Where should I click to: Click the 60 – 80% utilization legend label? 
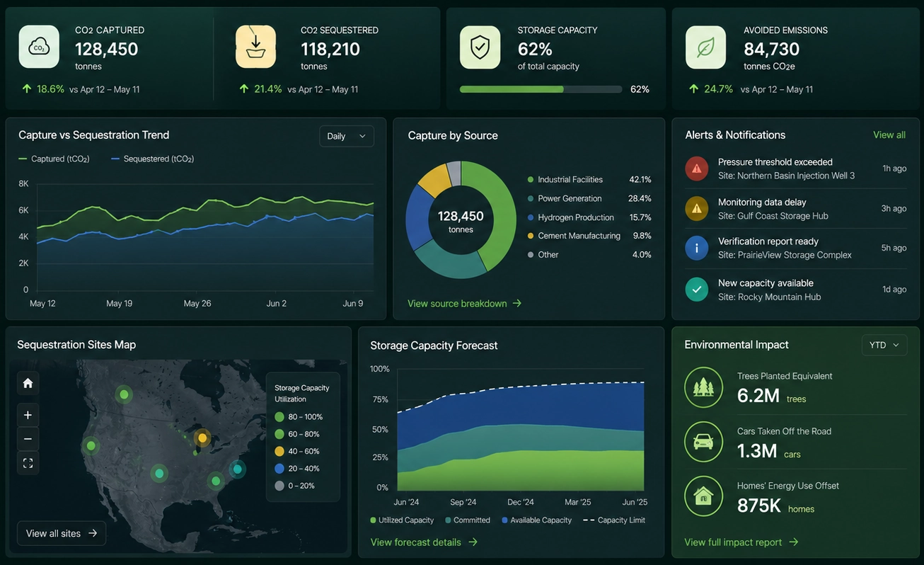coord(304,434)
